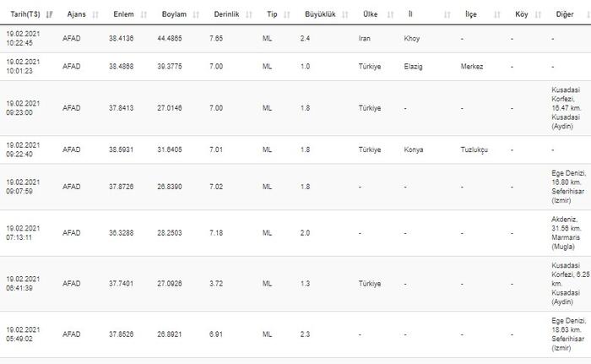The width and height of the screenshot is (591, 364).
Task: Sort by Boylam using its arrows
Action: tap(196, 15)
